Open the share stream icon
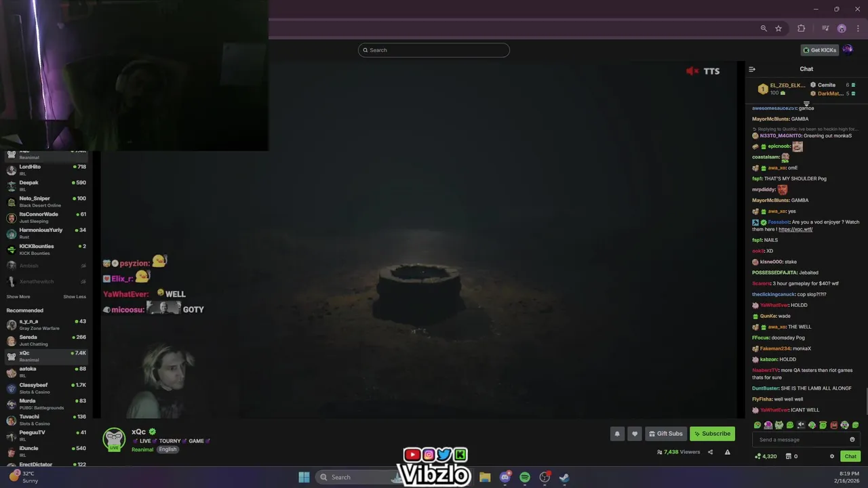Viewport: 868px width, 488px height. coord(711,452)
